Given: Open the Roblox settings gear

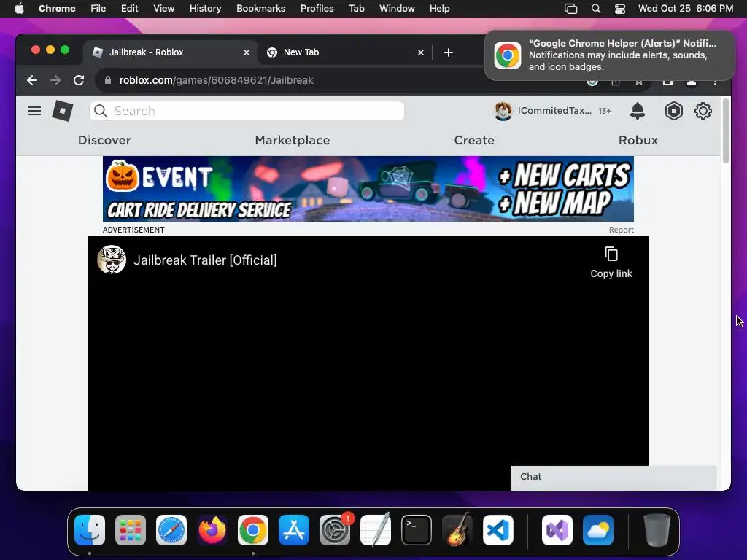Looking at the screenshot, I should coord(703,111).
